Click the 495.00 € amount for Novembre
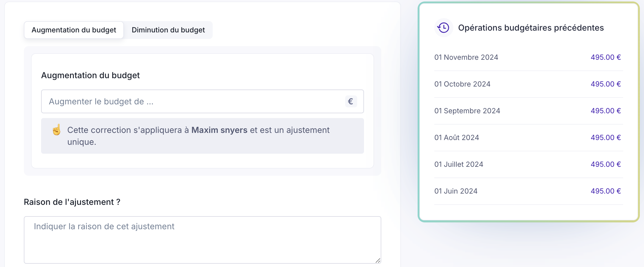This screenshot has width=644, height=267. click(606, 57)
